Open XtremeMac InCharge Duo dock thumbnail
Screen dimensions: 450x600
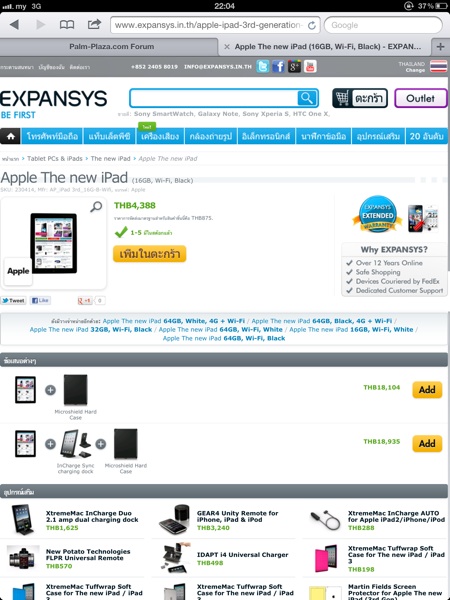pos(23,519)
